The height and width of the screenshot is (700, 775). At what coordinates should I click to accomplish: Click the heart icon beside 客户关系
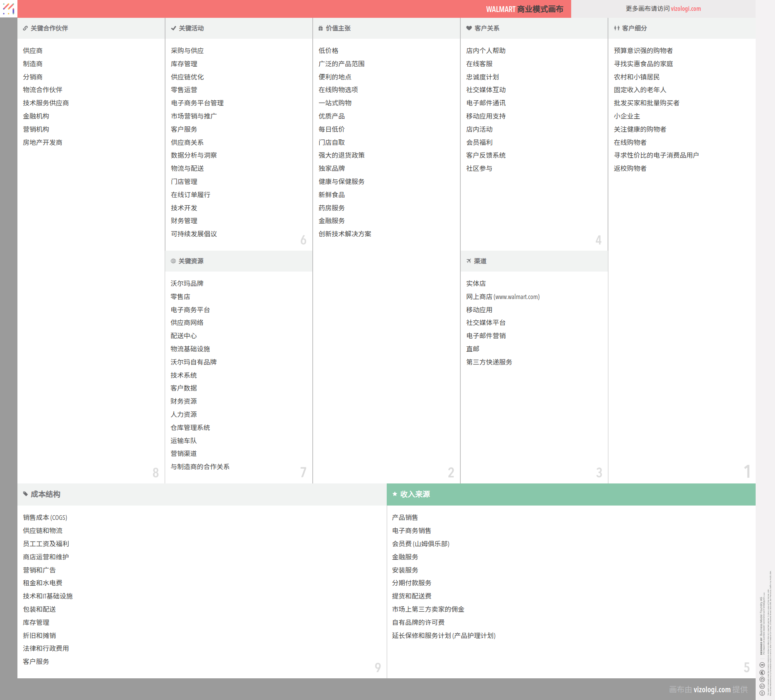tap(469, 28)
